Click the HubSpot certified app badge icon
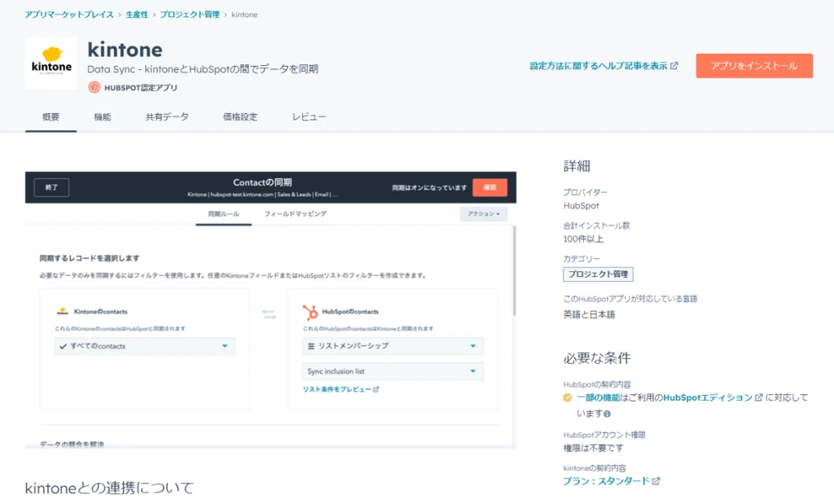 [x=94, y=87]
